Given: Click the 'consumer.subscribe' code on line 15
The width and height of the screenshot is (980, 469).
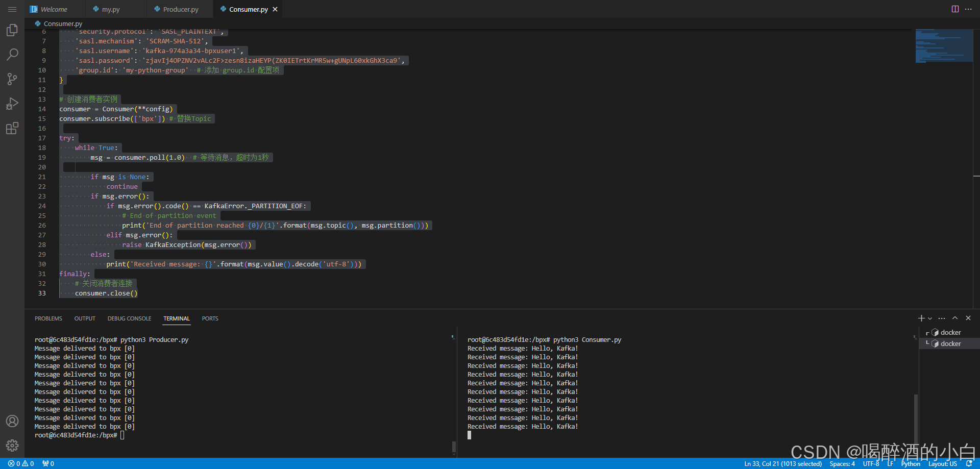Looking at the screenshot, I should 95,118.
